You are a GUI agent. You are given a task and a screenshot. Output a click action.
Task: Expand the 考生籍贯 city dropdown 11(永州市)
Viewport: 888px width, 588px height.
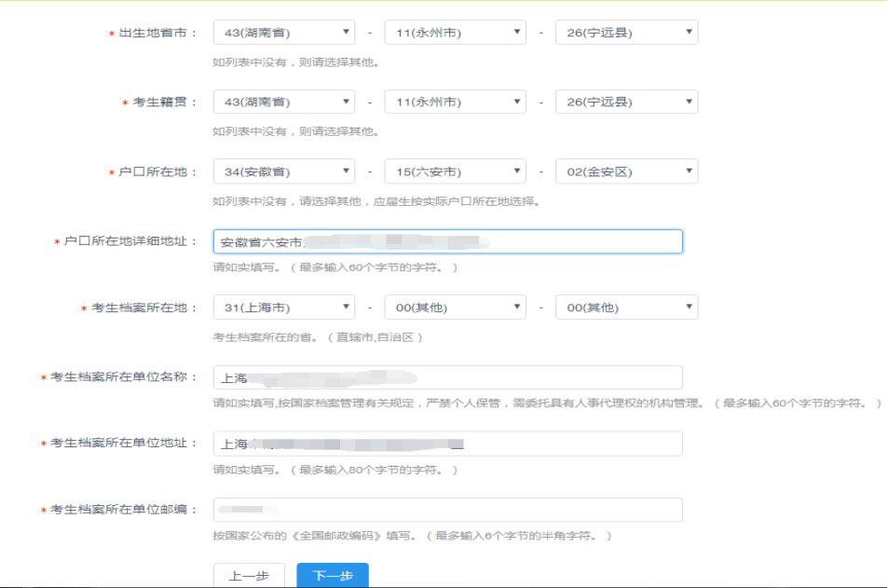[455, 102]
